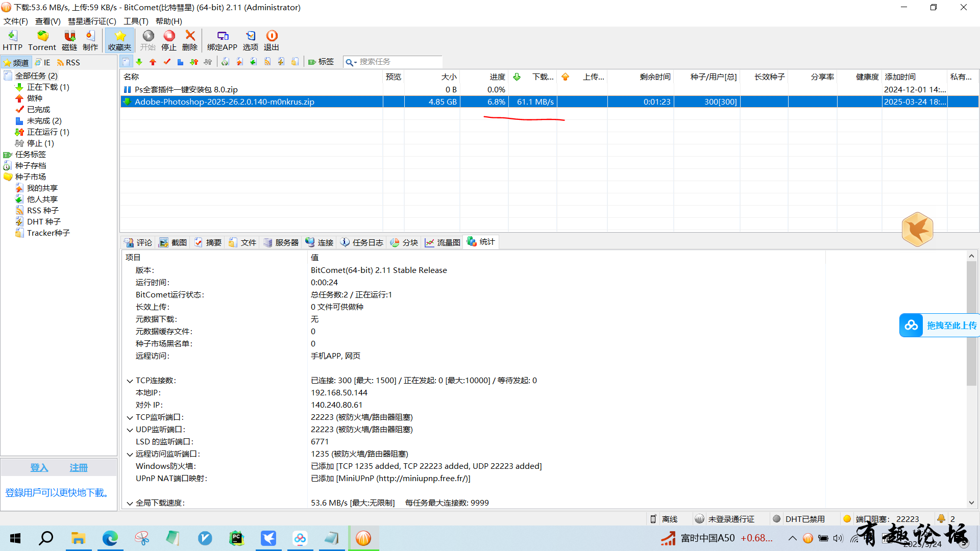
Task: Stop the task with 停止 button
Action: tap(169, 40)
